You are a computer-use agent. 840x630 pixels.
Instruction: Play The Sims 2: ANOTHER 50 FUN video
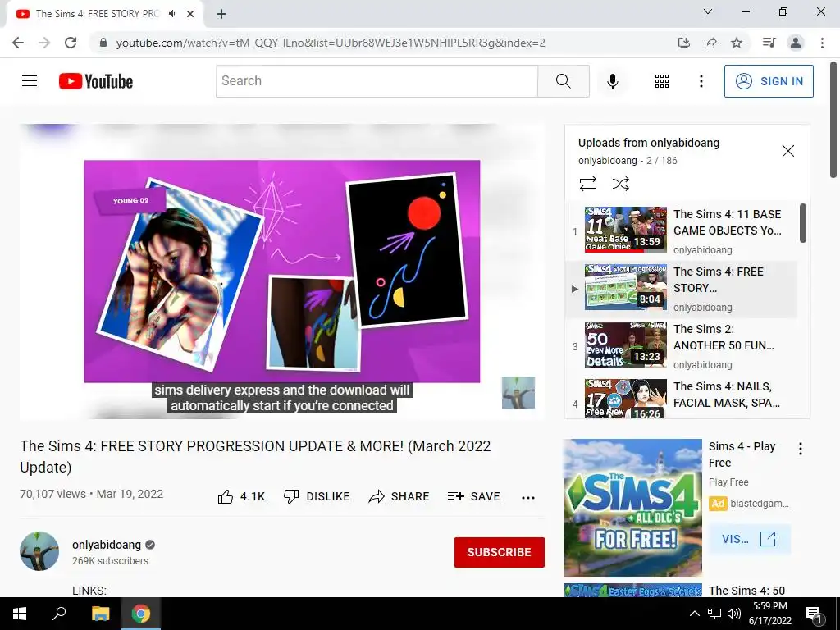(681, 345)
